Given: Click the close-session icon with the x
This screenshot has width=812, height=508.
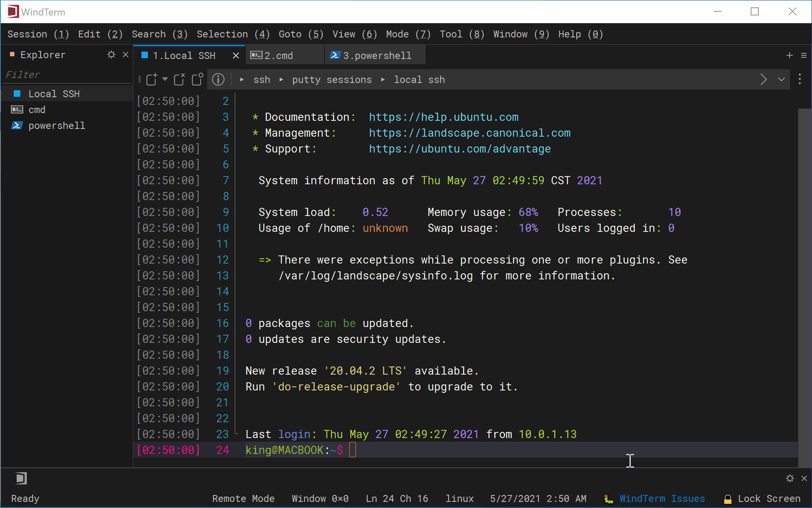Looking at the screenshot, I should pyautogui.click(x=179, y=79).
